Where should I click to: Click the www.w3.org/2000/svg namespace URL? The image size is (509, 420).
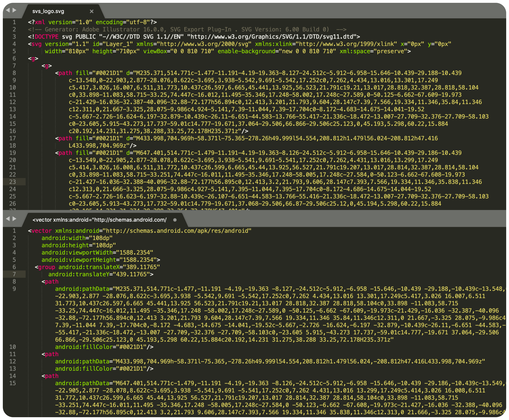click(x=204, y=44)
